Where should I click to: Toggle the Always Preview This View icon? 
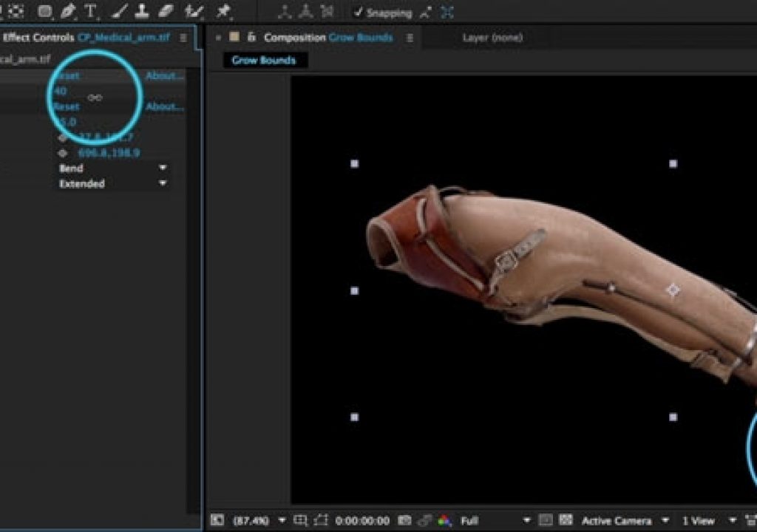coord(217,520)
